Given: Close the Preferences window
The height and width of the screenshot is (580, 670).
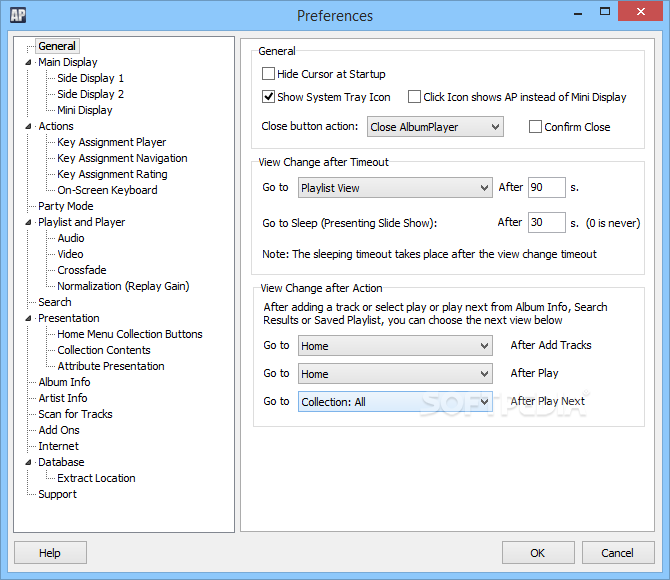Looking at the screenshot, I should pos(640,12).
